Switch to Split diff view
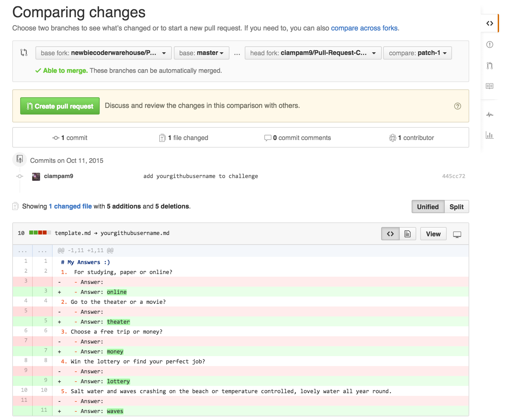The image size is (505, 420). pyautogui.click(x=456, y=207)
